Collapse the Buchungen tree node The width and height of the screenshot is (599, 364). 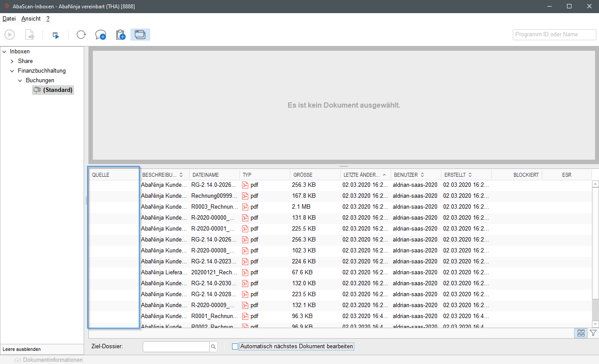pos(20,80)
